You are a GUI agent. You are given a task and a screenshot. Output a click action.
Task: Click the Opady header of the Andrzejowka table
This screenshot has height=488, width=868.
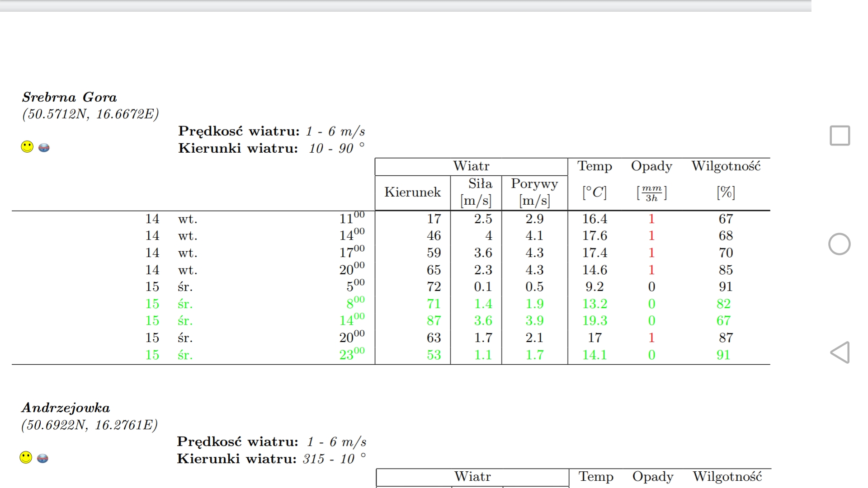(x=653, y=477)
